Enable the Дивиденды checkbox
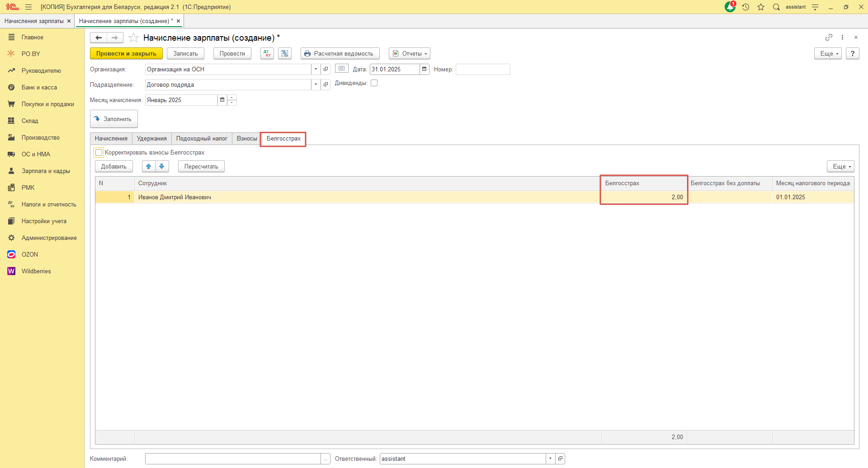Viewport: 868px width, 468px height. [x=374, y=83]
